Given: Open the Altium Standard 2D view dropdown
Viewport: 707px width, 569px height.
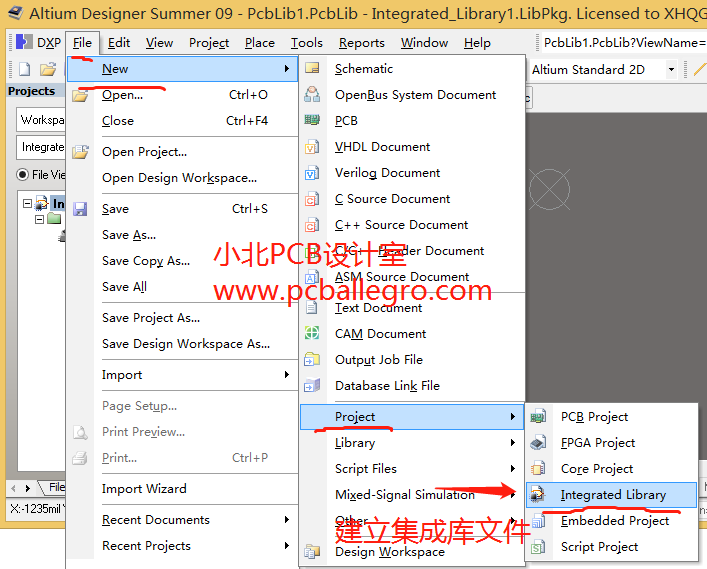Looking at the screenshot, I should [x=671, y=69].
